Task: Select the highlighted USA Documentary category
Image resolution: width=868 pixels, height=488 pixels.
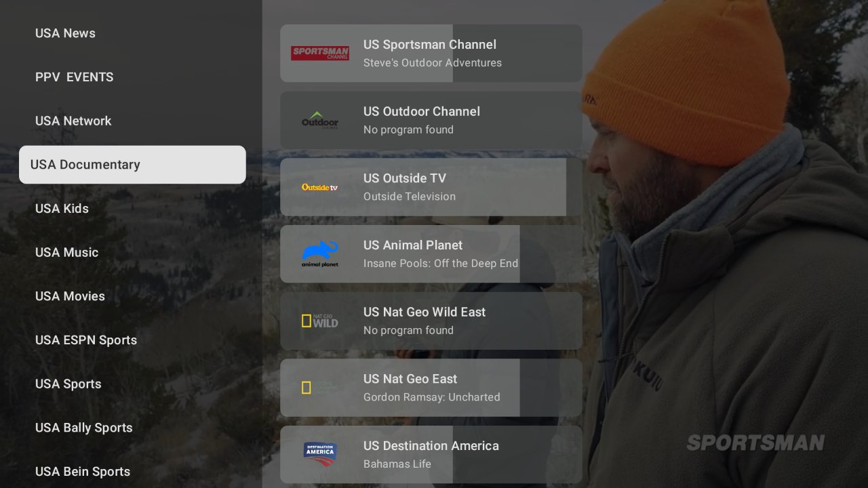Action: click(132, 165)
